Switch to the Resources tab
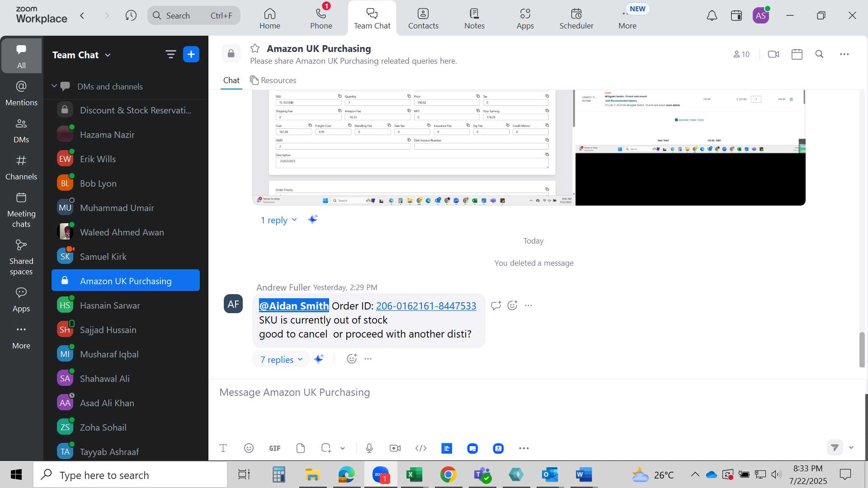Viewport: 868px width, 488px height. pos(273,80)
